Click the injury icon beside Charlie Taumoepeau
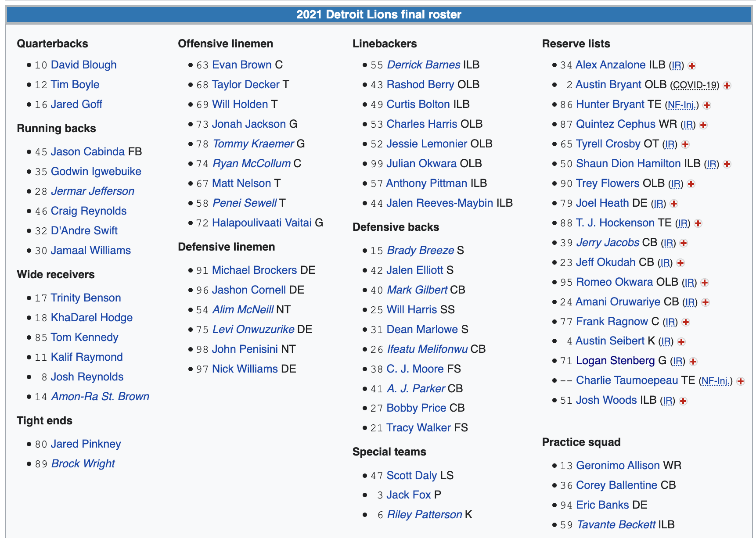This screenshot has width=756, height=538. 741,381
